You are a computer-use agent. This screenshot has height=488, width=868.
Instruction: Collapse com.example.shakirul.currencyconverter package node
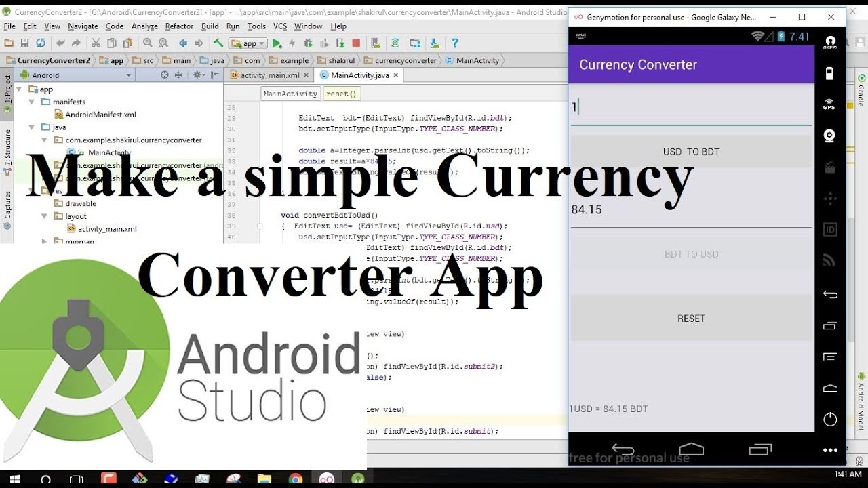point(45,140)
